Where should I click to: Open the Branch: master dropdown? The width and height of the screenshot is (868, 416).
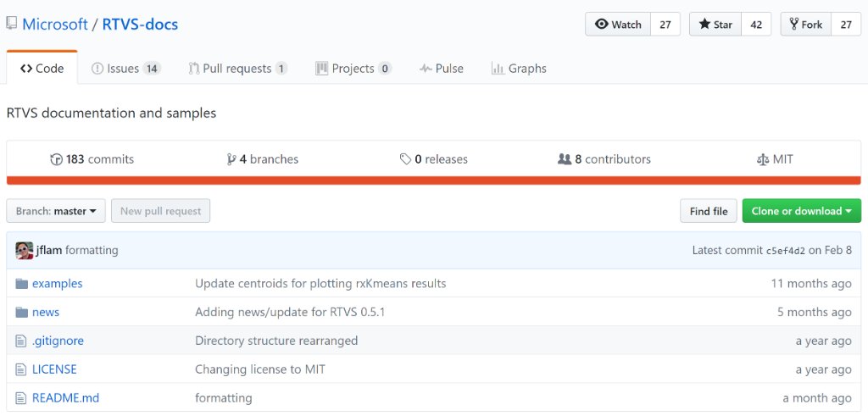pos(56,211)
